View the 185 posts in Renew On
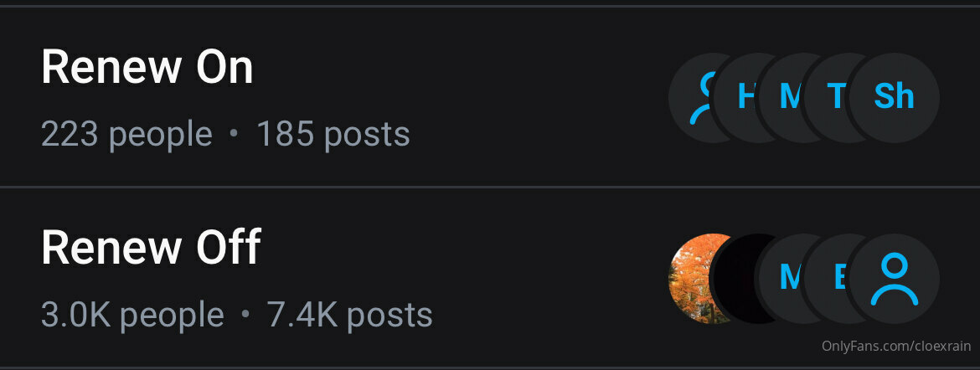Viewport: 980px width, 370px height. pyautogui.click(x=333, y=134)
